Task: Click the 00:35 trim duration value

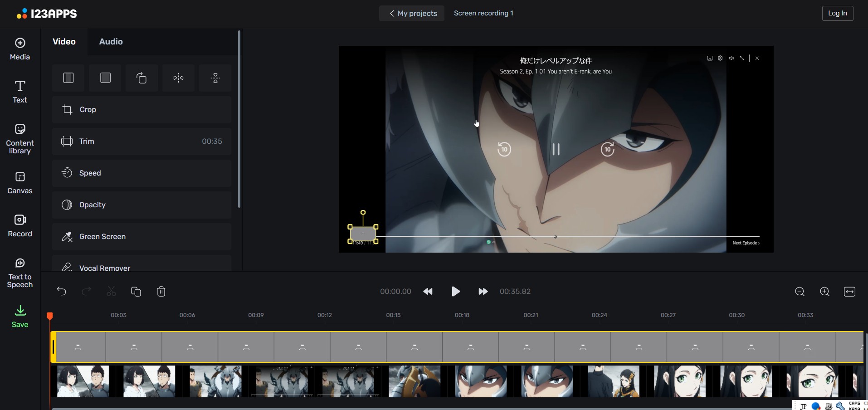Action: 212,142
